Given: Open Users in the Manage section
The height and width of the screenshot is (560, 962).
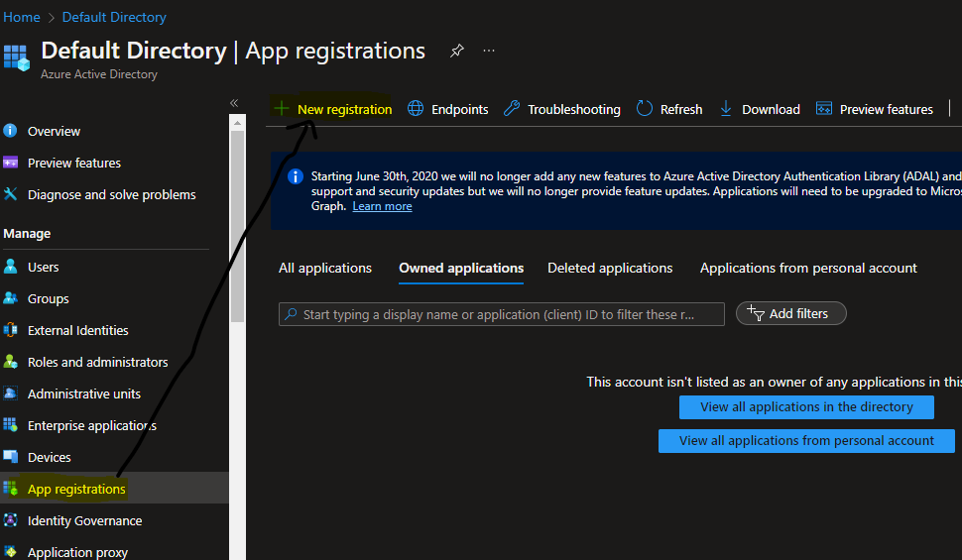Looking at the screenshot, I should point(43,267).
